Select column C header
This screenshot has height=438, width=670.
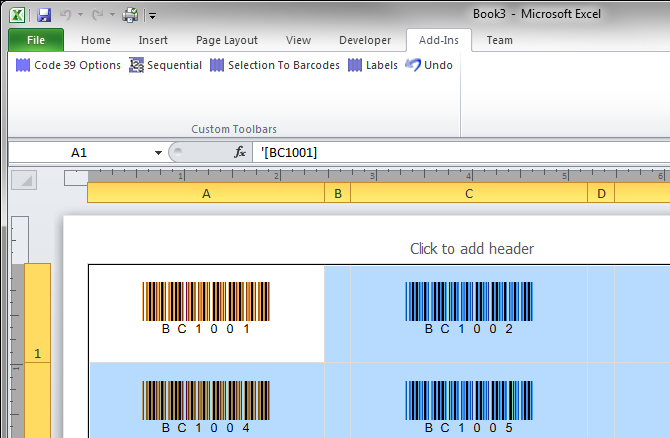469,194
